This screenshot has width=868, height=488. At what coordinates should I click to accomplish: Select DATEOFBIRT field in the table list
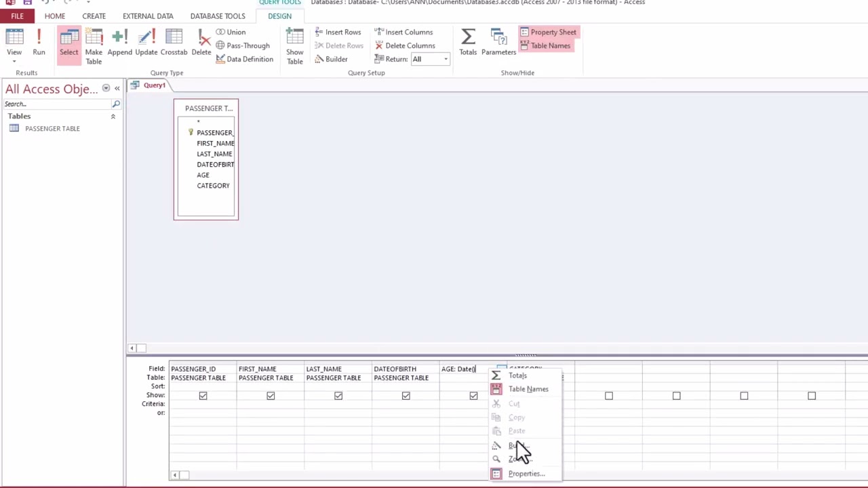point(215,164)
